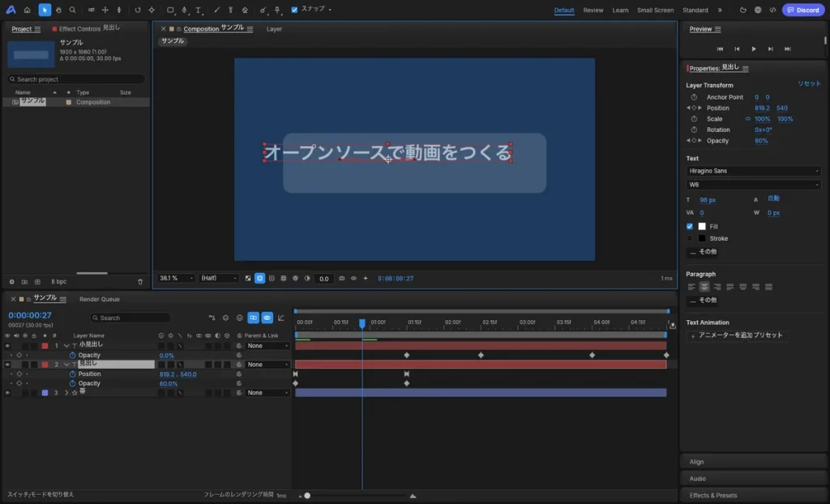The width and height of the screenshot is (830, 504).
Task: Toggle the Scale constrain proportions link
Action: pyautogui.click(x=747, y=118)
